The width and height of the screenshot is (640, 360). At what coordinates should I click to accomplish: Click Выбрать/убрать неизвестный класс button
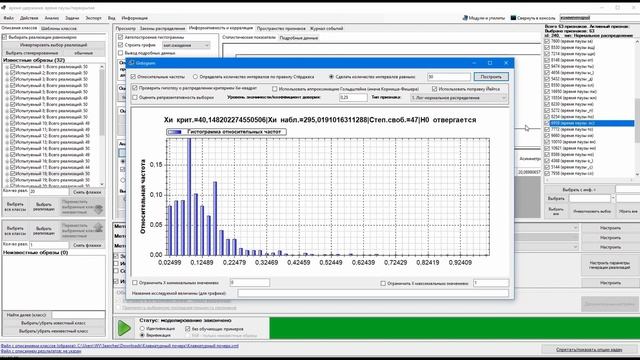(53, 331)
